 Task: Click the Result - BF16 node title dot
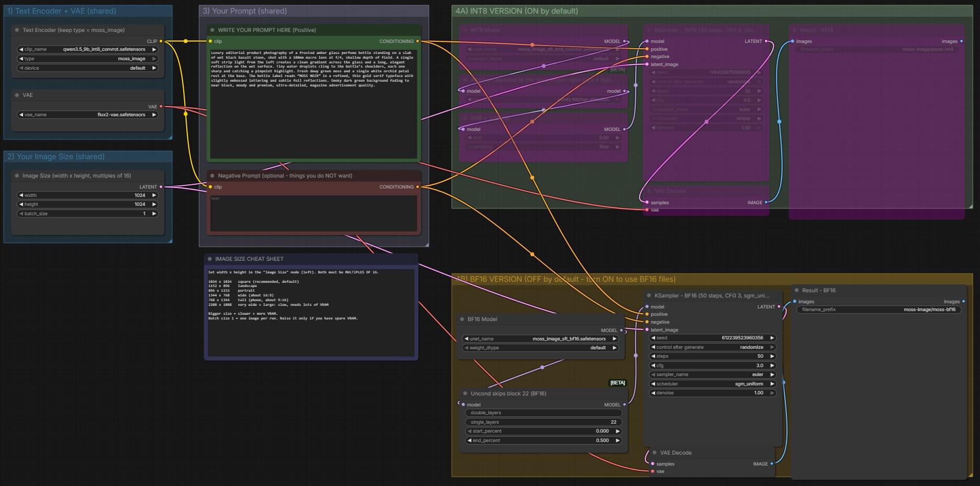point(796,290)
